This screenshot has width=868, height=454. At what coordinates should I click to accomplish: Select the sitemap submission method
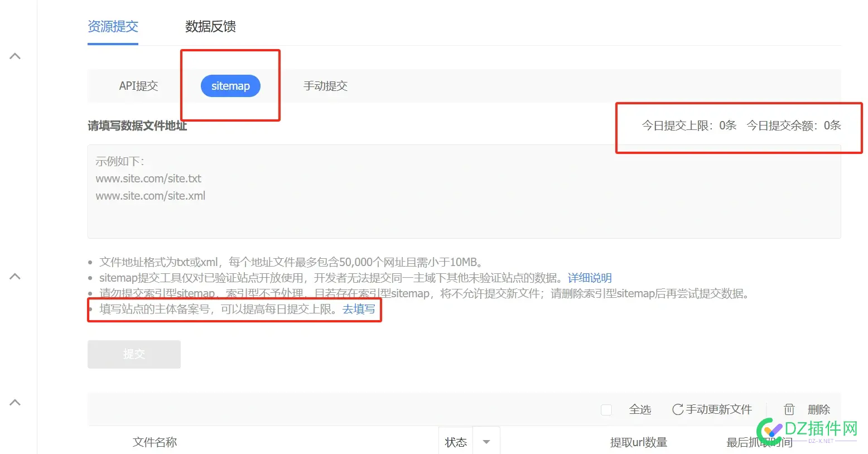[x=230, y=86]
